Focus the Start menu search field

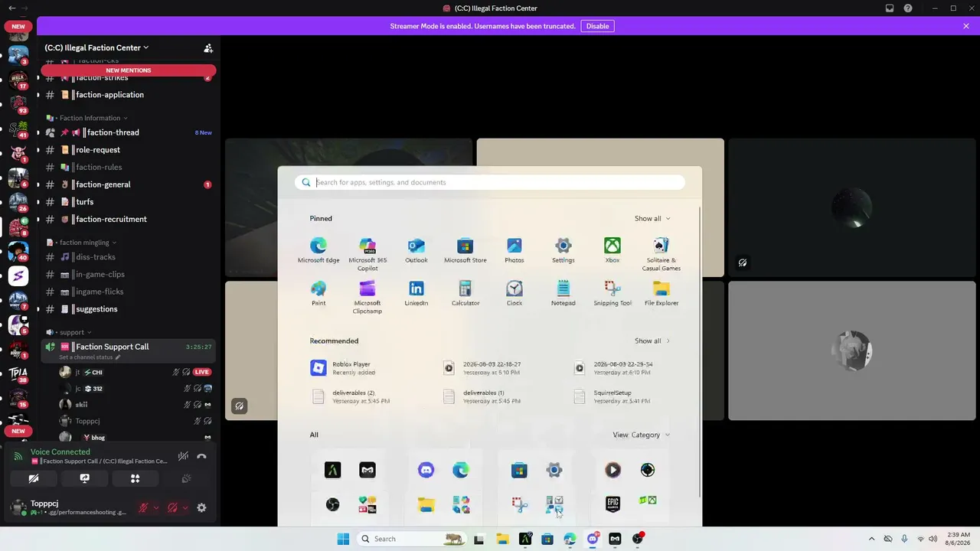[x=490, y=182]
